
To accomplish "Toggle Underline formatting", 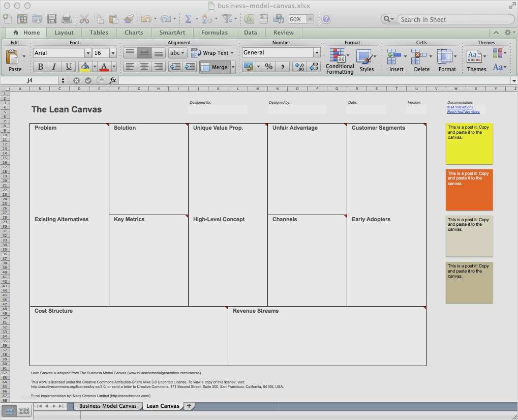I will (x=69, y=67).
